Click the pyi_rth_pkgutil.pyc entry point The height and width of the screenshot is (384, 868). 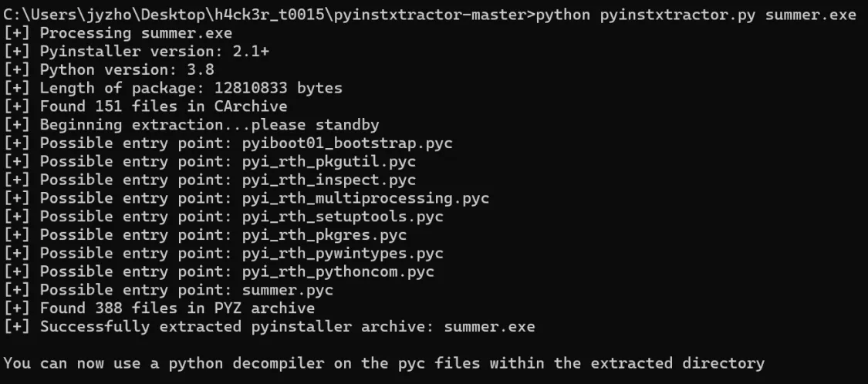[x=329, y=161]
